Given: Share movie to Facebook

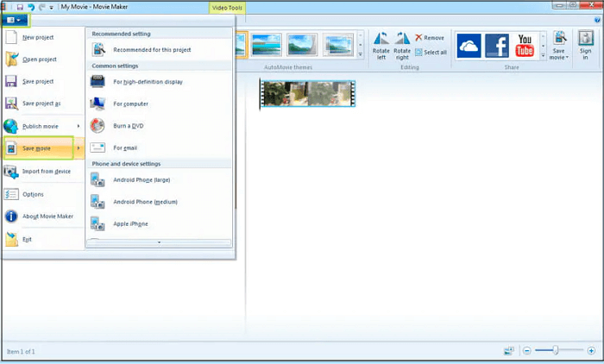Looking at the screenshot, I should click(x=497, y=45).
